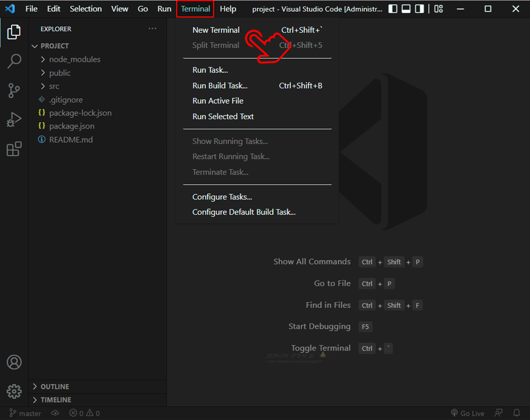Open Run and Debug view icon

coord(14,120)
